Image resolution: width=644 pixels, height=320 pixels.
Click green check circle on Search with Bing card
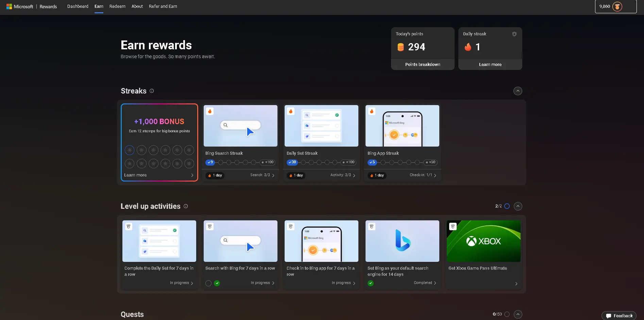coord(217,283)
